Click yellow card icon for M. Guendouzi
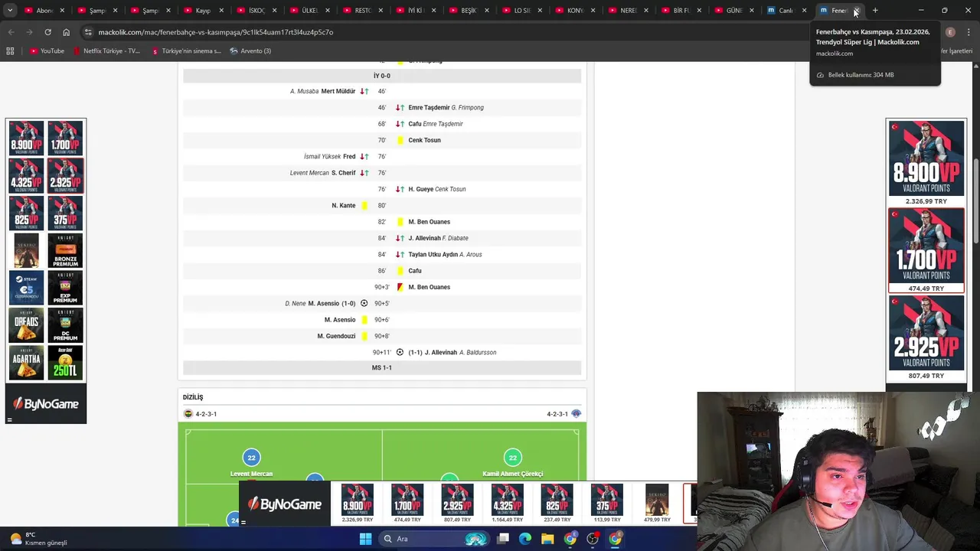 click(364, 336)
